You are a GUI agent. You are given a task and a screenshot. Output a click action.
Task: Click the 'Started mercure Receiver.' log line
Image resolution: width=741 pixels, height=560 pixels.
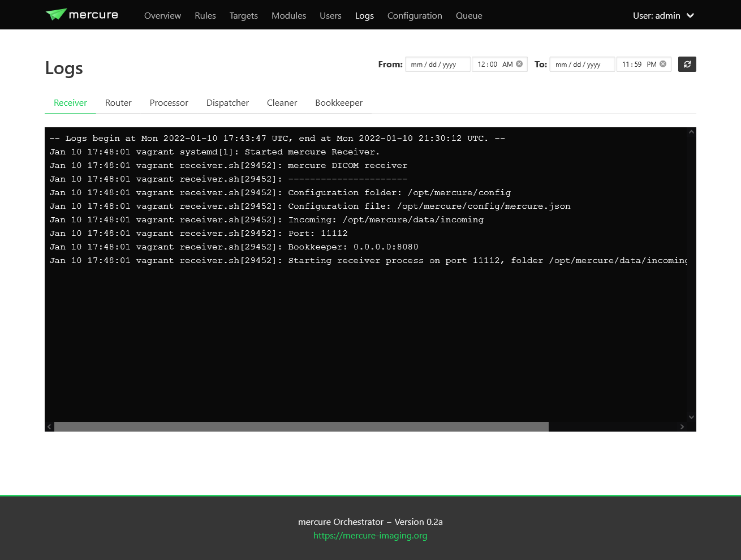(x=214, y=152)
